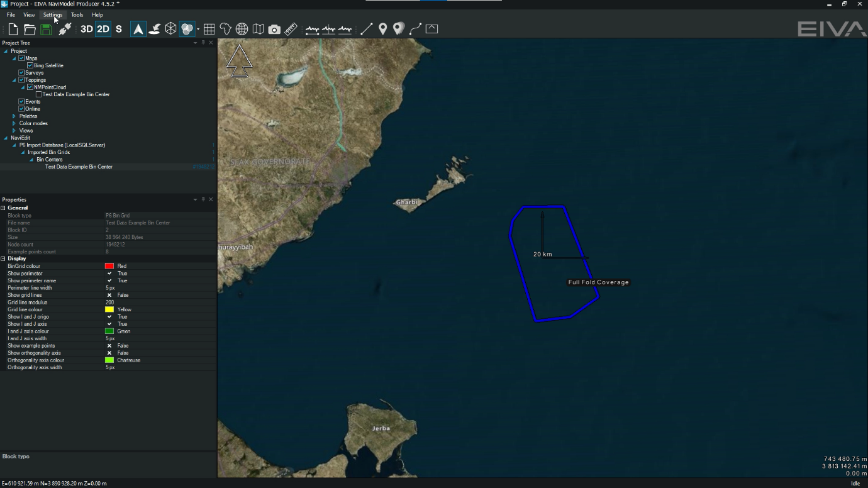Expand the Palettes tree node
Viewport: 868px width, 488px height.
[x=14, y=116]
